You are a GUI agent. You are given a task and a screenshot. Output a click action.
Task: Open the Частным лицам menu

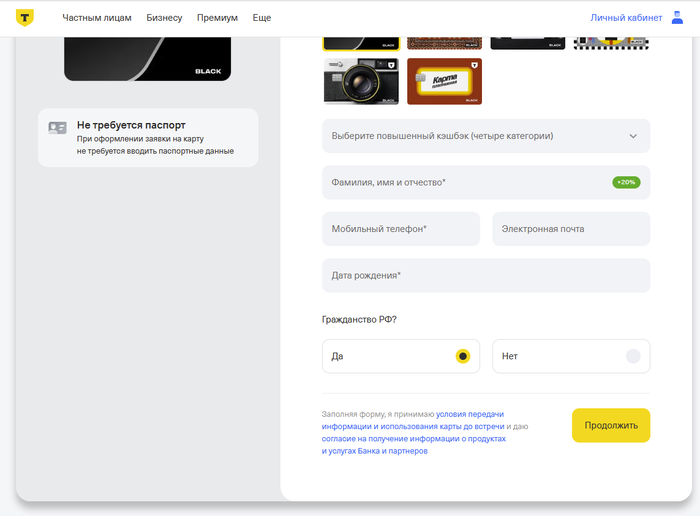98,18
